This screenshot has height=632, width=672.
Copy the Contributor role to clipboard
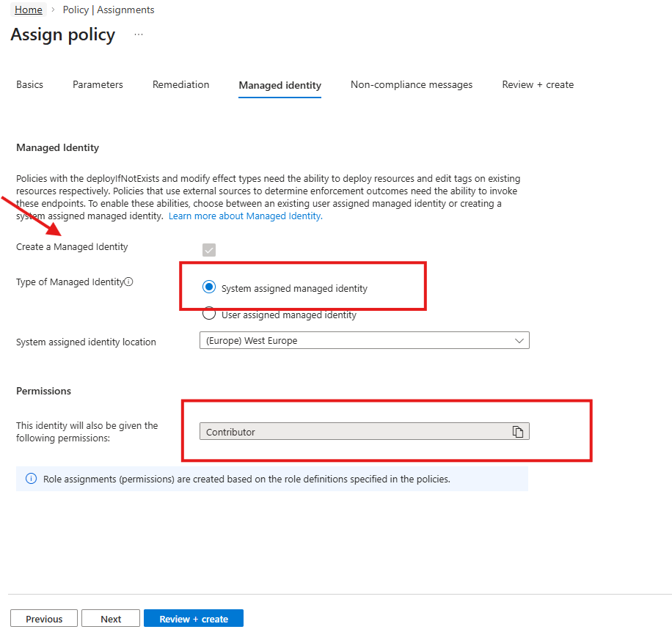(518, 432)
